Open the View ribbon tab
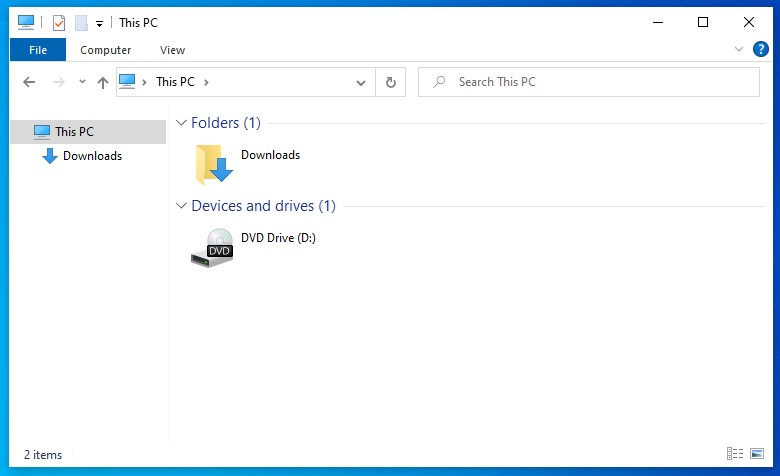Screen dimensions: 780x476 (172, 50)
